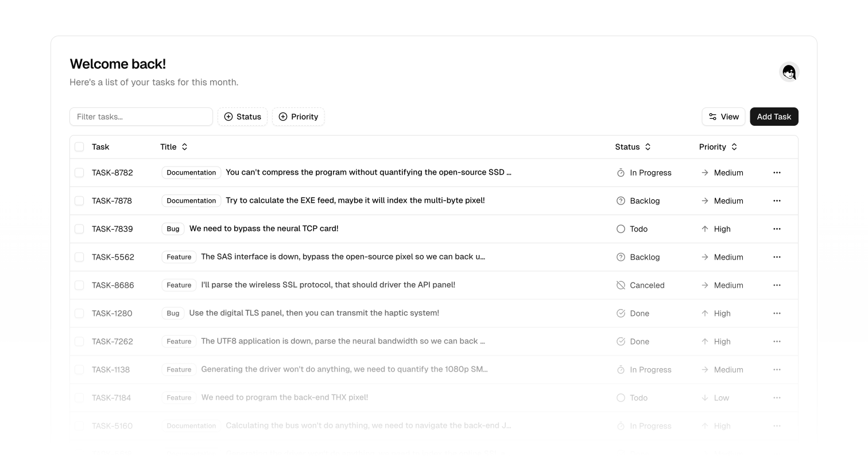Click the In Progress timer icon for TASK-8782
Image resolution: width=868 pixels, height=456 pixels.
pyautogui.click(x=621, y=173)
